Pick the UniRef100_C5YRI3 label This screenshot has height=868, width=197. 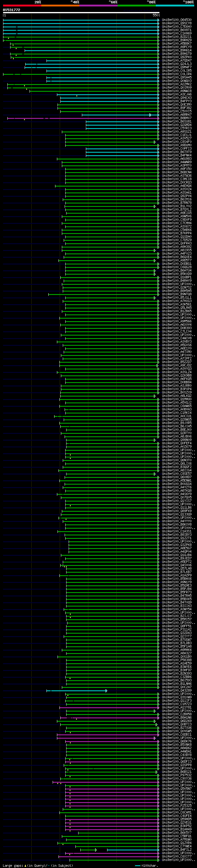point(177,128)
